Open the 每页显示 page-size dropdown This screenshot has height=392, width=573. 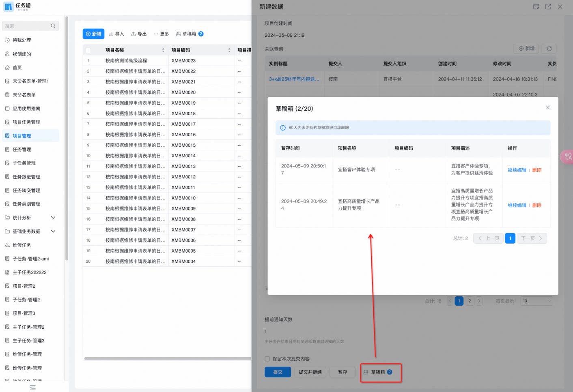(x=536, y=301)
